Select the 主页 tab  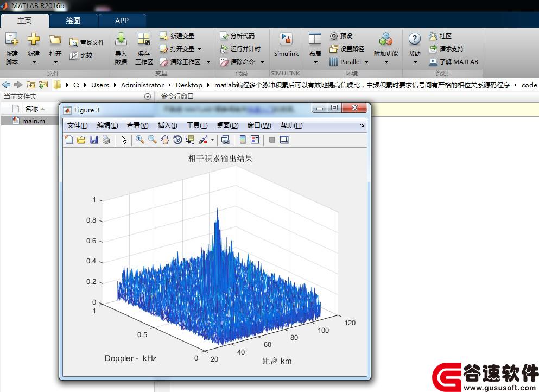pyautogui.click(x=24, y=21)
